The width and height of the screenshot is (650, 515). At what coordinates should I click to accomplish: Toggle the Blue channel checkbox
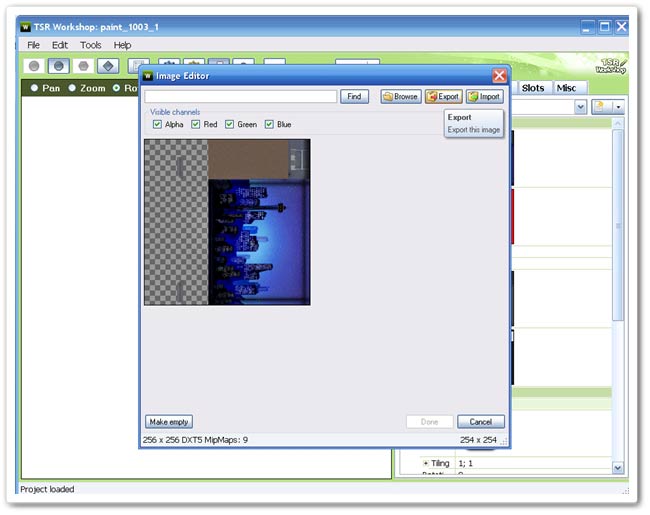pyautogui.click(x=269, y=125)
